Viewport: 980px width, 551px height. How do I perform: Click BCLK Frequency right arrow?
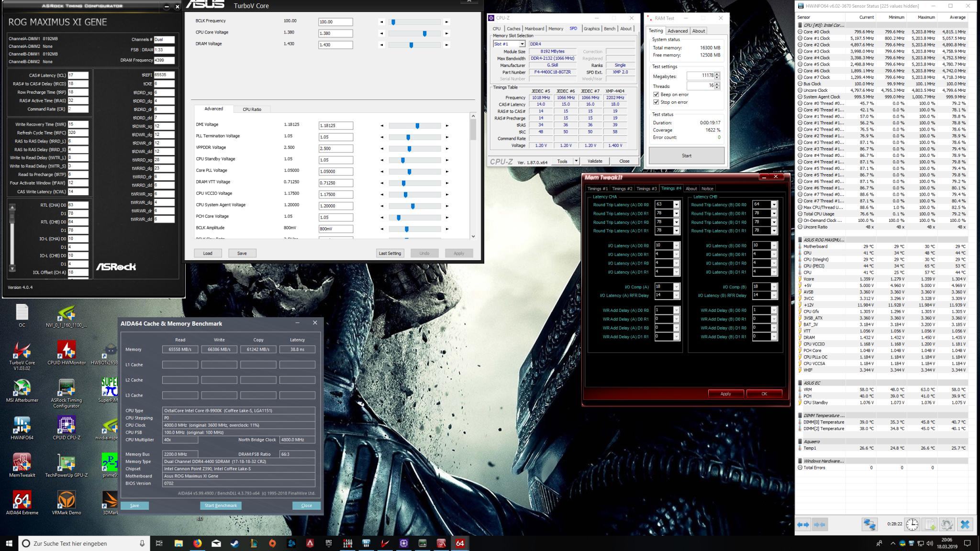tap(446, 22)
